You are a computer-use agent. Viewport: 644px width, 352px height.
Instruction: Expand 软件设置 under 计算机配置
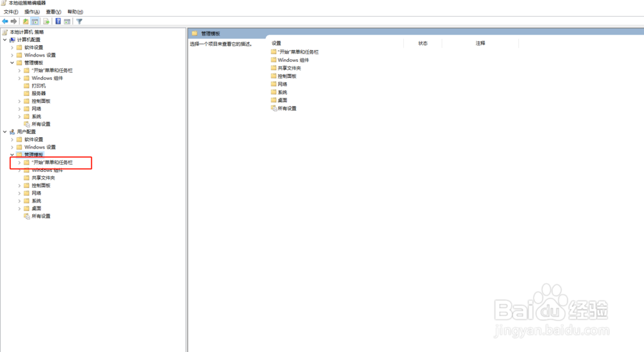(12, 48)
